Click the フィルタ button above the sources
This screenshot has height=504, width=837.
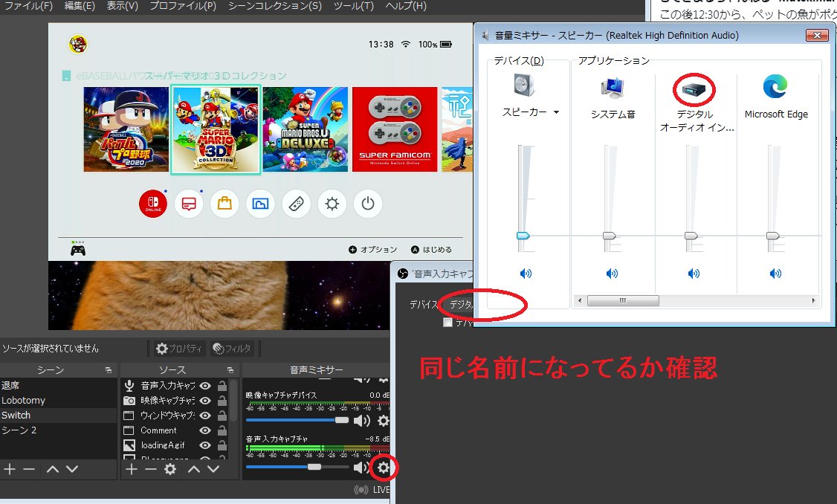[232, 349]
